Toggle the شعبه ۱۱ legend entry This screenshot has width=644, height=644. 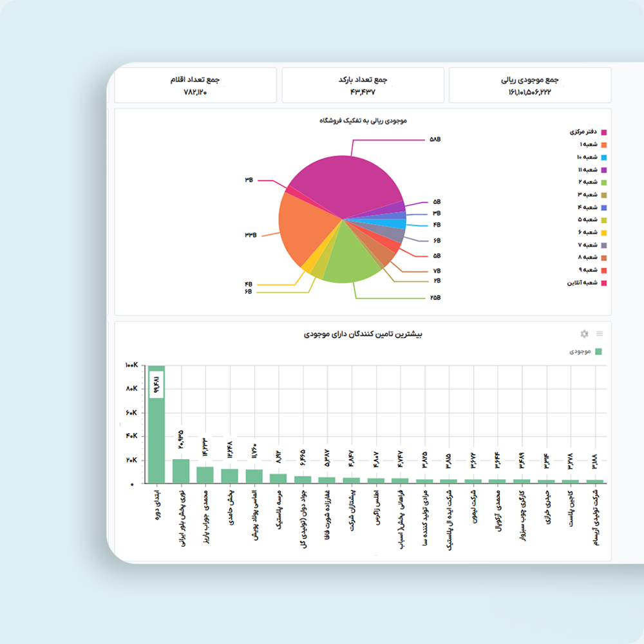592,170
